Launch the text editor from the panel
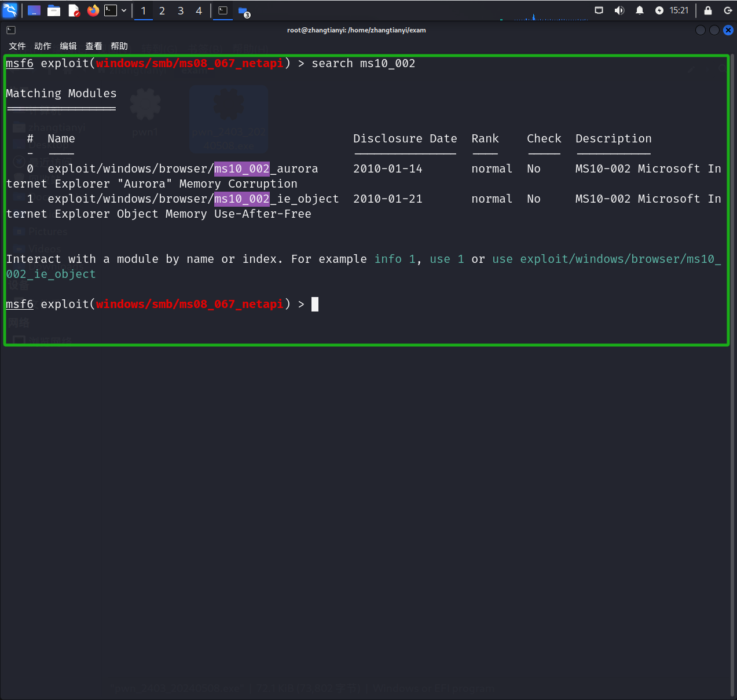This screenshot has width=737, height=700. 74,10
